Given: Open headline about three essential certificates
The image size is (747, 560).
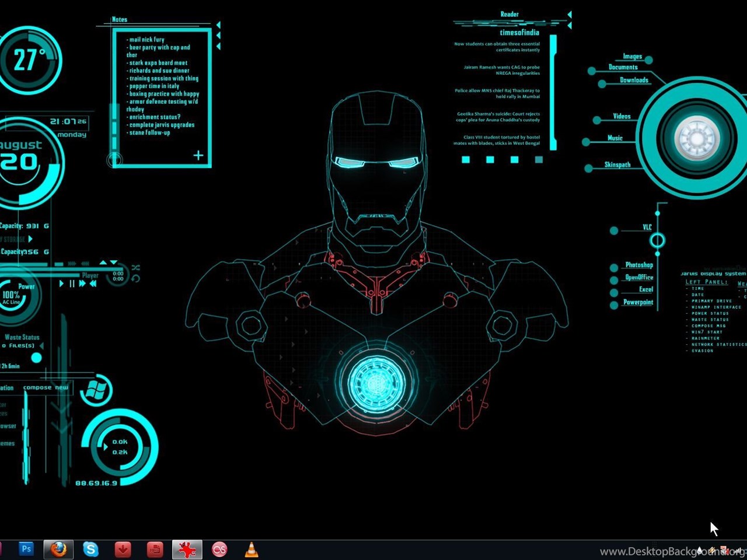Looking at the screenshot, I should [x=497, y=47].
